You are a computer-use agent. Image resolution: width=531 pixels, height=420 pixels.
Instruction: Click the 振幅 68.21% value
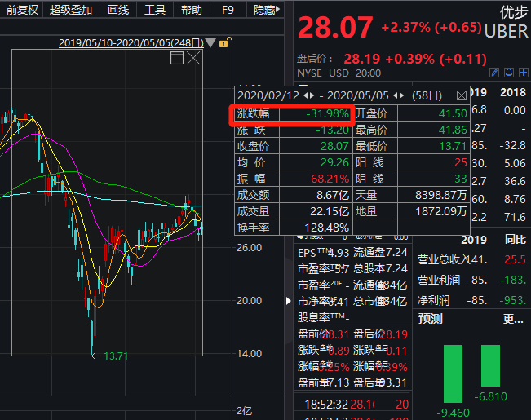pos(330,179)
